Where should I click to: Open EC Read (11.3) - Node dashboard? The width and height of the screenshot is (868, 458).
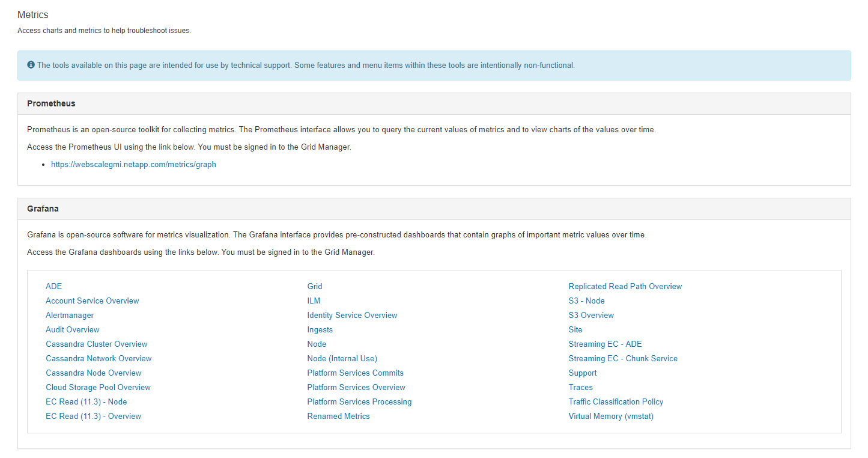point(86,402)
